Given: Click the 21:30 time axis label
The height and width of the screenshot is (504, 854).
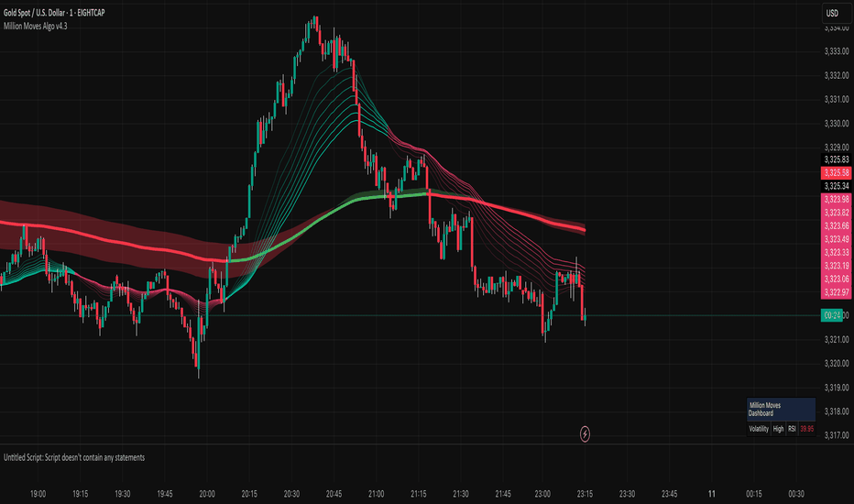Looking at the screenshot, I should 461,494.
